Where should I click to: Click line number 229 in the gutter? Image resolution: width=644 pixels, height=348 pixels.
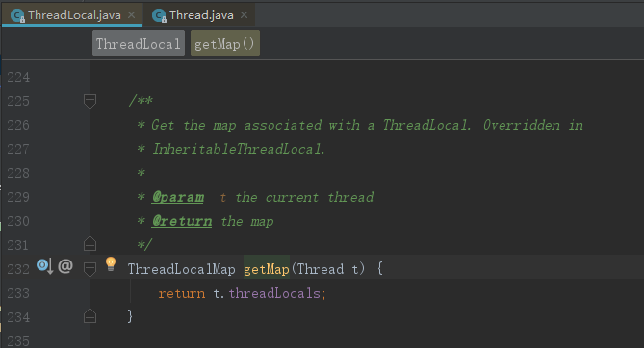18,197
